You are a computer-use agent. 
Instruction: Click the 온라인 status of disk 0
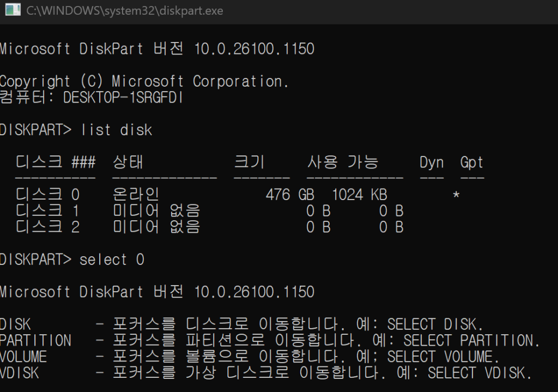136,195
